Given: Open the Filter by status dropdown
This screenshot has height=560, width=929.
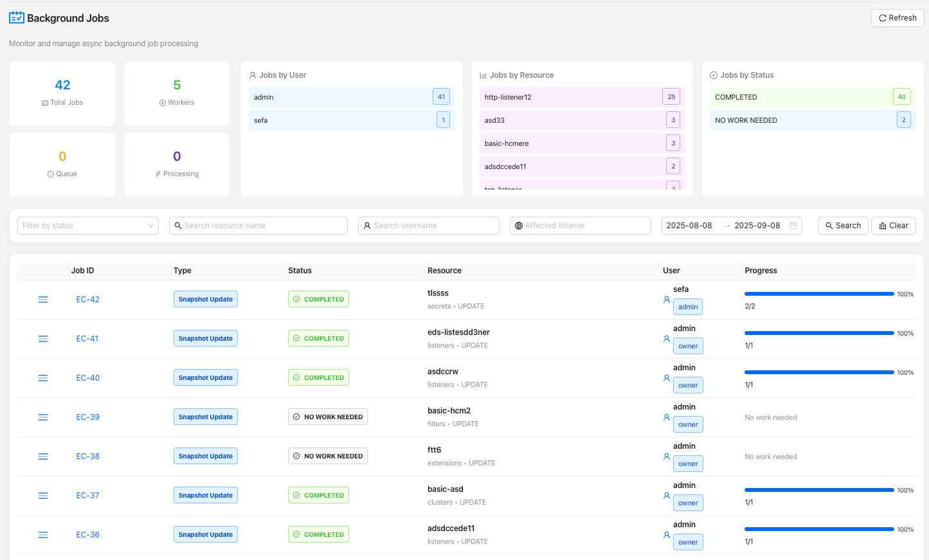Looking at the screenshot, I should (x=88, y=226).
